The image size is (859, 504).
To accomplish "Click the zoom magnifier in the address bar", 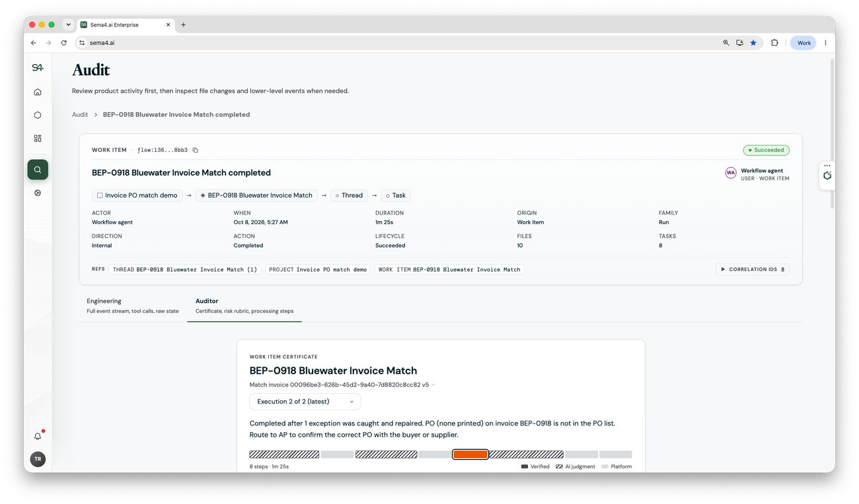I will pos(726,43).
